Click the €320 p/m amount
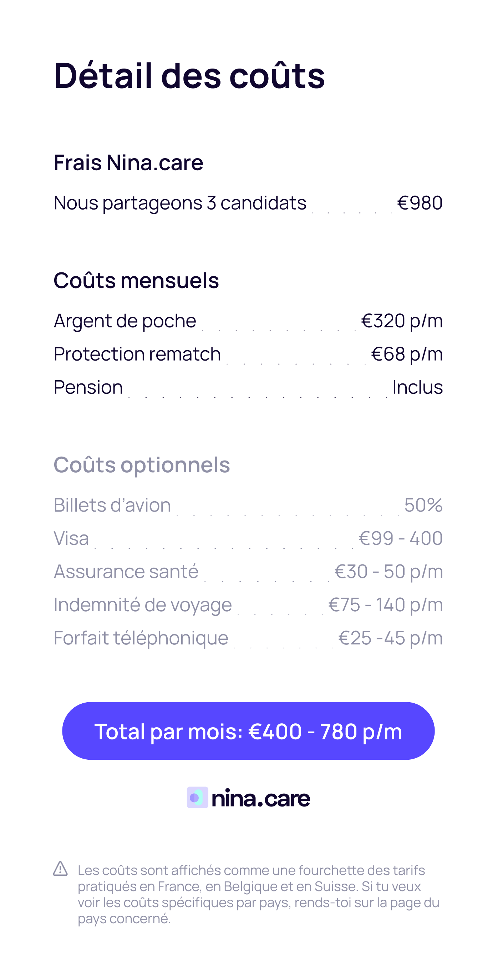 pyautogui.click(x=401, y=321)
